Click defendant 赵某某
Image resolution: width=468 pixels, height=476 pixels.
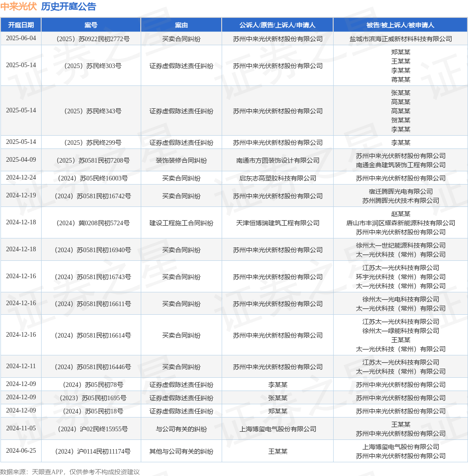[x=400, y=214]
